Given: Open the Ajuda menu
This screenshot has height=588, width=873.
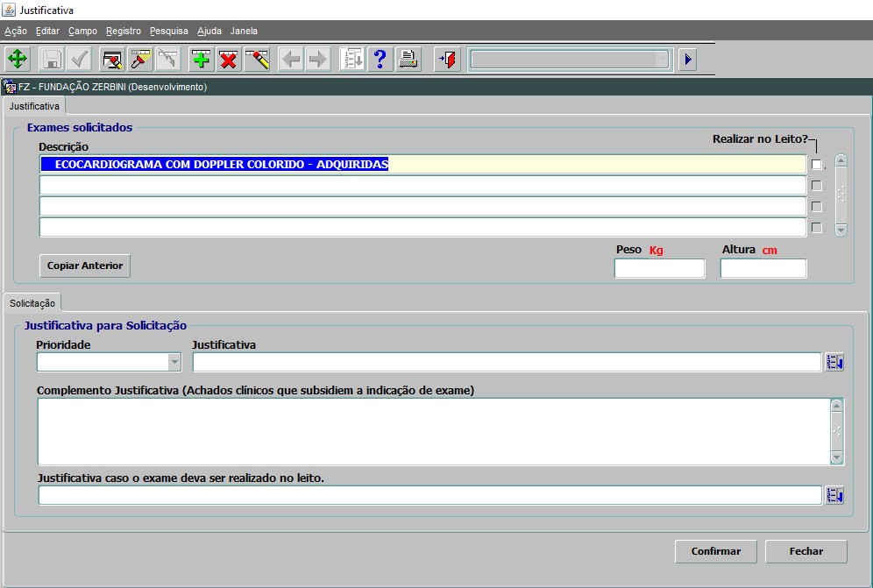Looking at the screenshot, I should (x=209, y=32).
